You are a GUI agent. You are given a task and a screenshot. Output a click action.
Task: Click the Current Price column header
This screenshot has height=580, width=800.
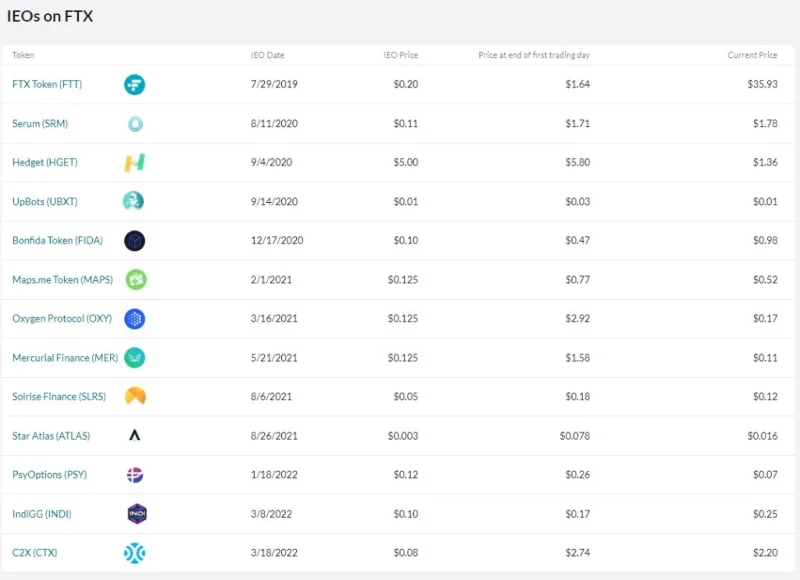753,55
